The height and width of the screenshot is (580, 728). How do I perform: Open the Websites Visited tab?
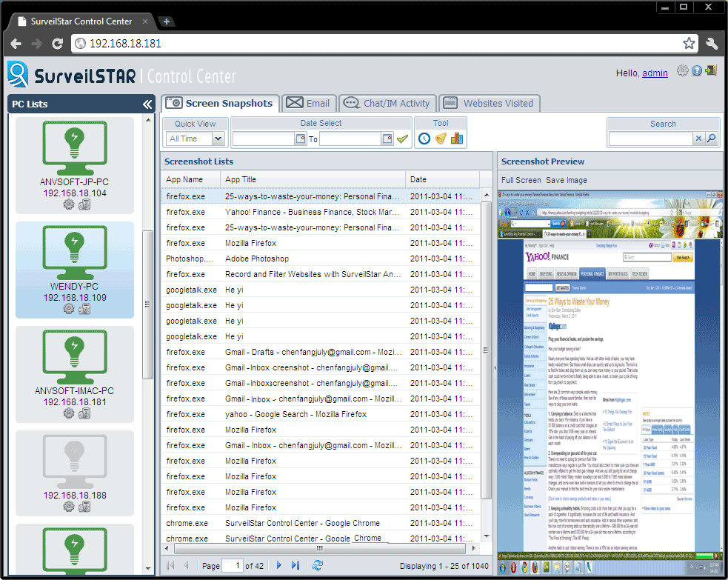pyautogui.click(x=489, y=103)
